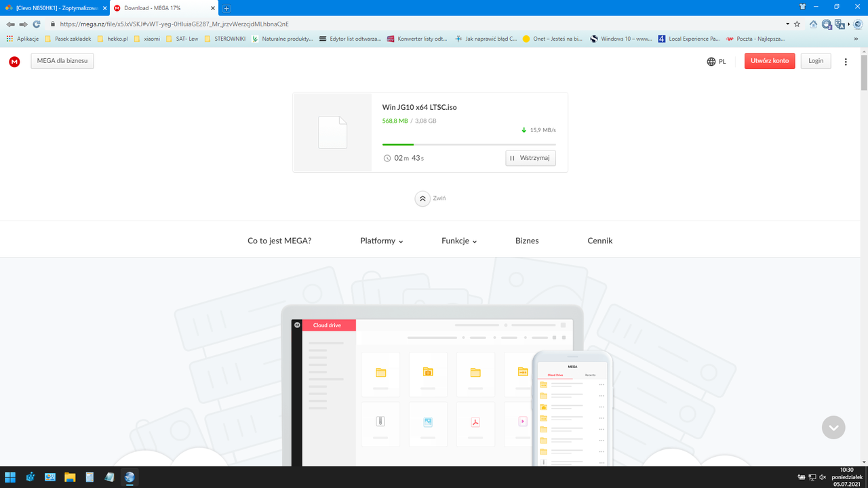Open the Windows 10 bookmark

[x=621, y=39]
